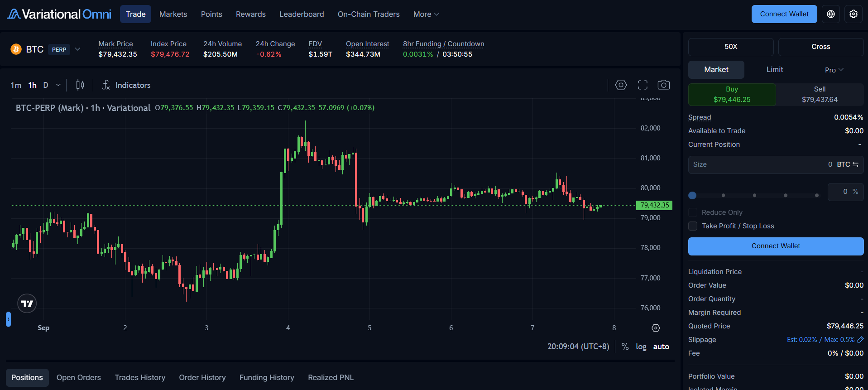The width and height of the screenshot is (868, 390).
Task: Swap the size unit from BTC
Action: [855, 164]
